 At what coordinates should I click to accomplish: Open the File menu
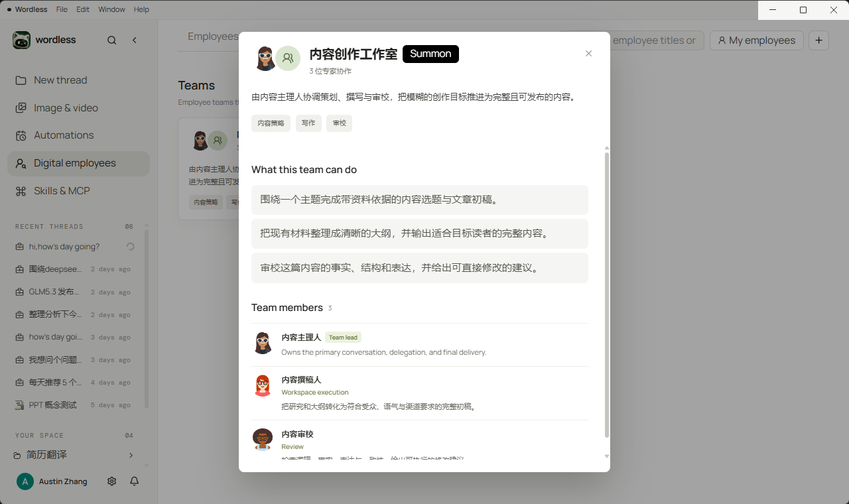click(62, 9)
